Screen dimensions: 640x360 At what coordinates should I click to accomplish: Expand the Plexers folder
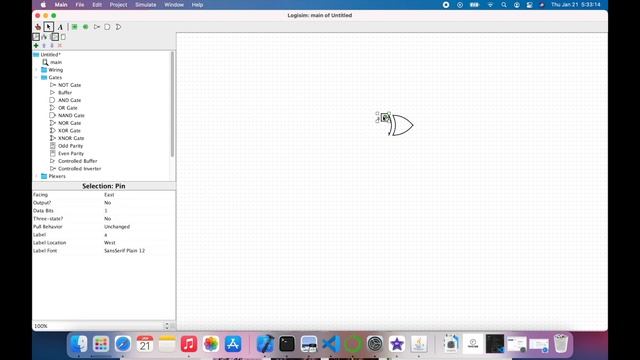[x=36, y=176]
